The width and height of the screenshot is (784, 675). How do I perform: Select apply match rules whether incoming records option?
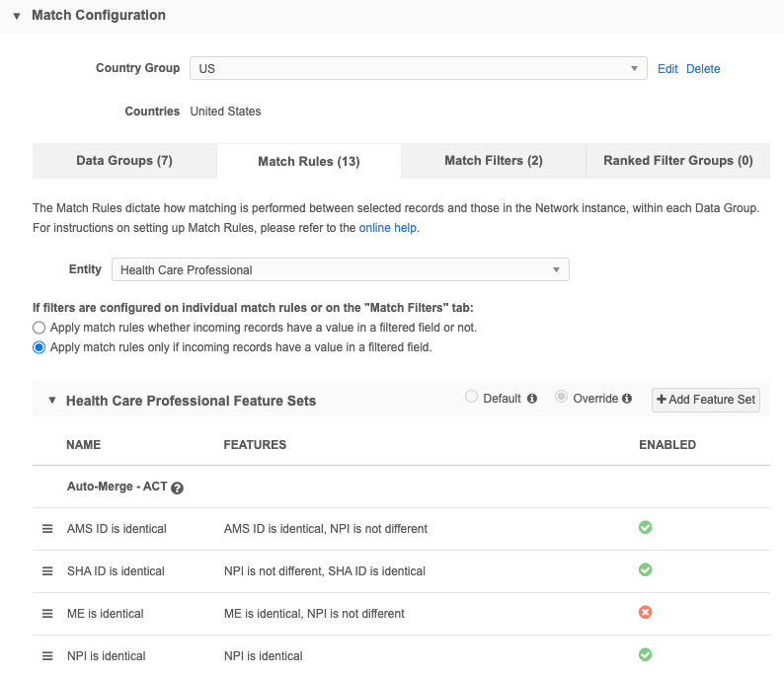tap(39, 327)
